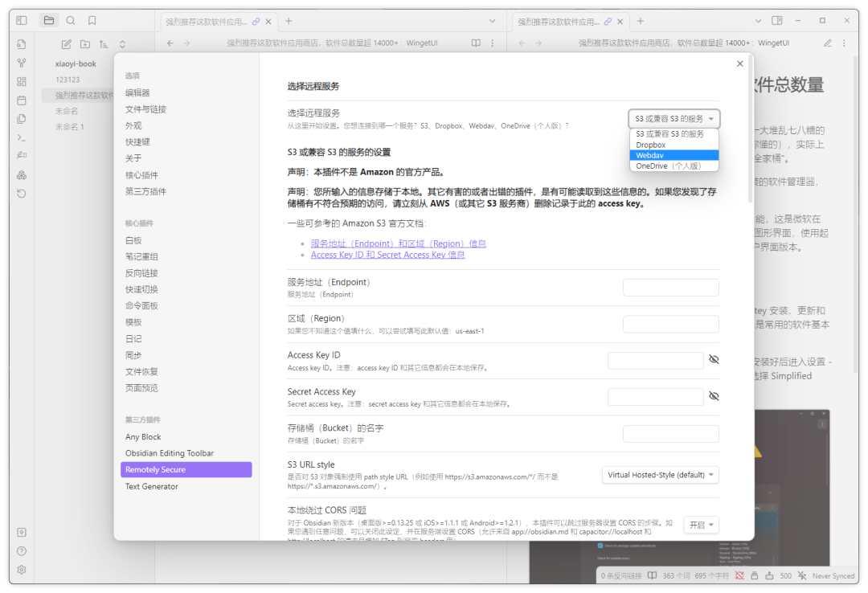Select S3 compatible option in open list
This screenshot has height=593, width=868.
pos(674,134)
